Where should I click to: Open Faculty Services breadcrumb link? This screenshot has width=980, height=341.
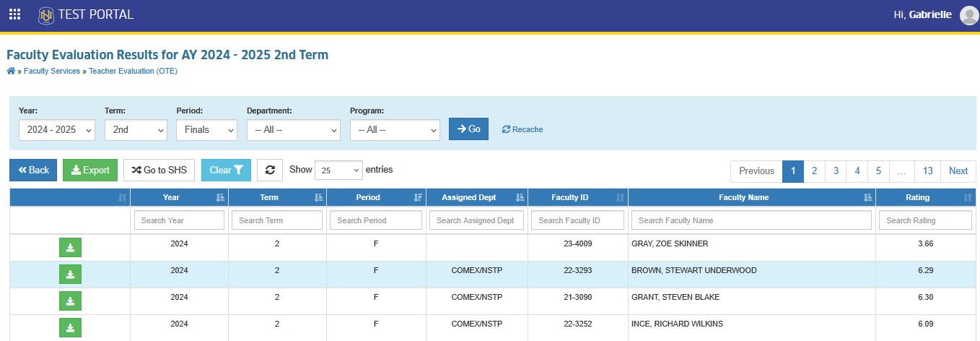(52, 71)
